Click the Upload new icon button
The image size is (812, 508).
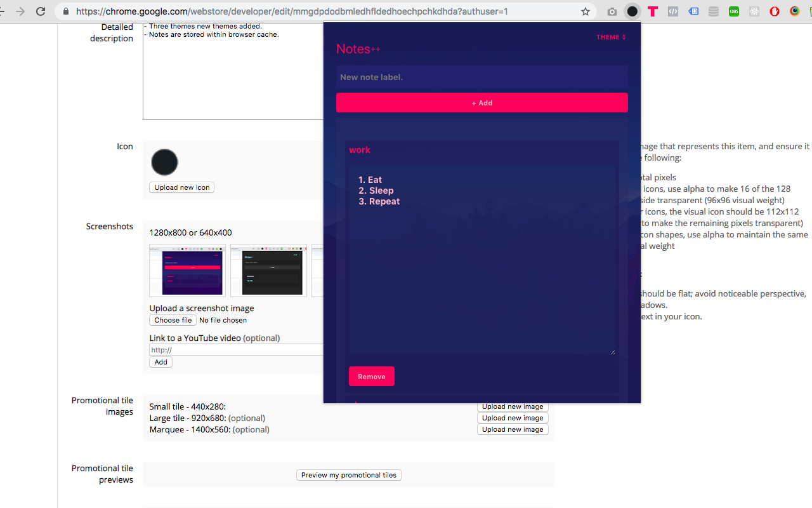point(182,187)
